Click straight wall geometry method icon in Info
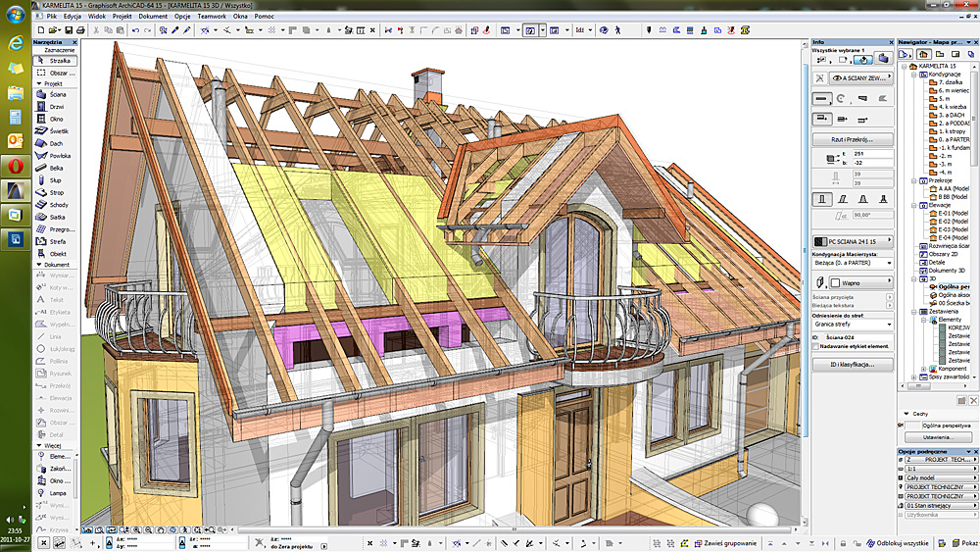The image size is (980, 552). pos(822,98)
